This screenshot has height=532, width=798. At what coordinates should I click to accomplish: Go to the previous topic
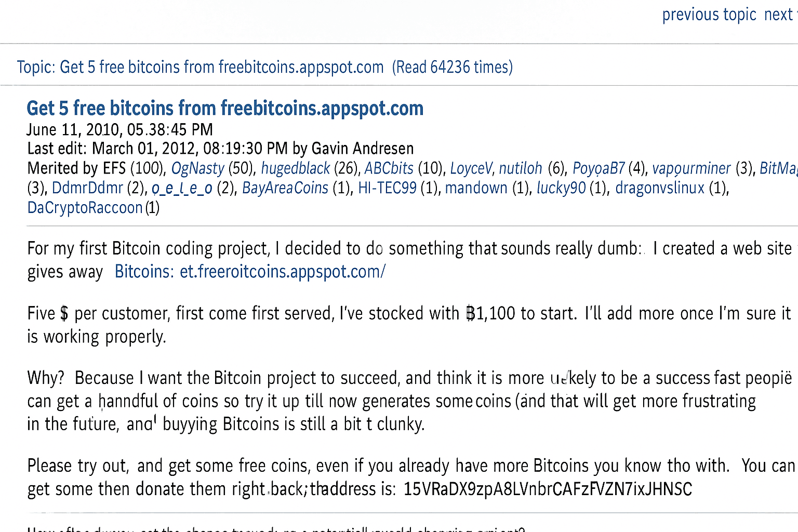[x=709, y=15]
